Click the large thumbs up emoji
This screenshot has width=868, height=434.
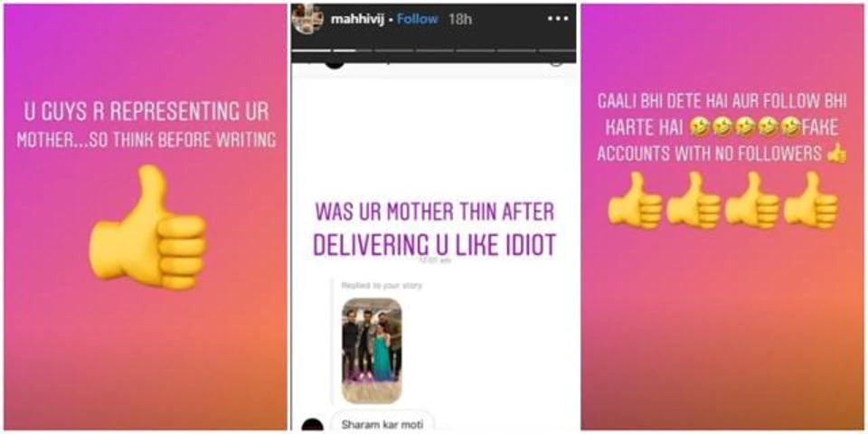coord(147,228)
